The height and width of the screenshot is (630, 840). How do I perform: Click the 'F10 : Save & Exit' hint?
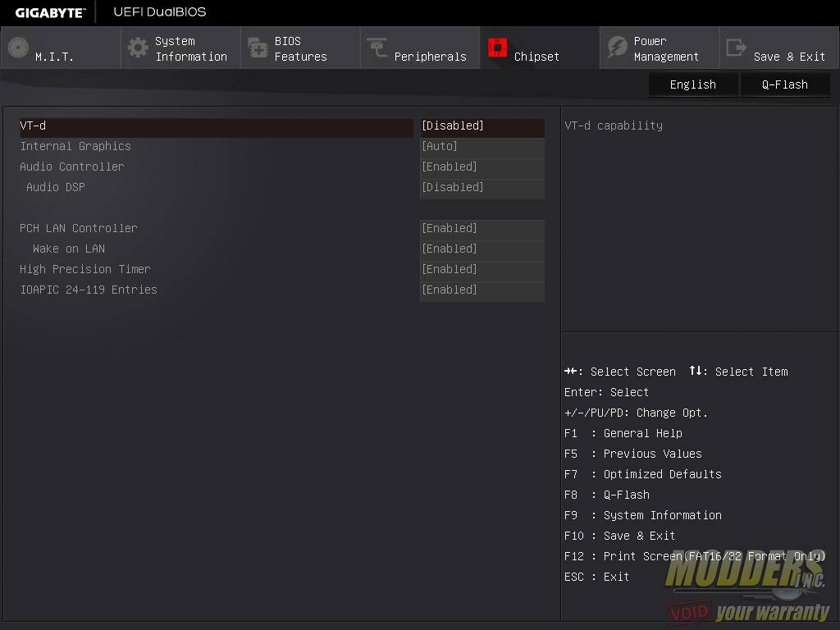pos(620,536)
